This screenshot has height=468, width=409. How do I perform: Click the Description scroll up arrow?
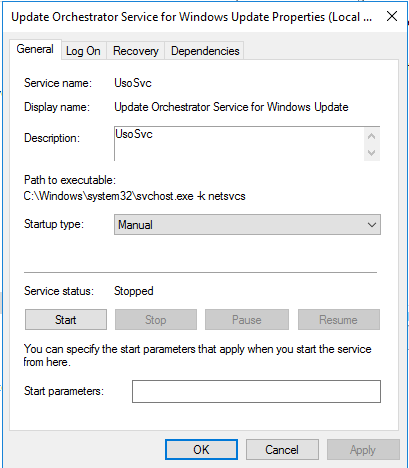point(372,136)
